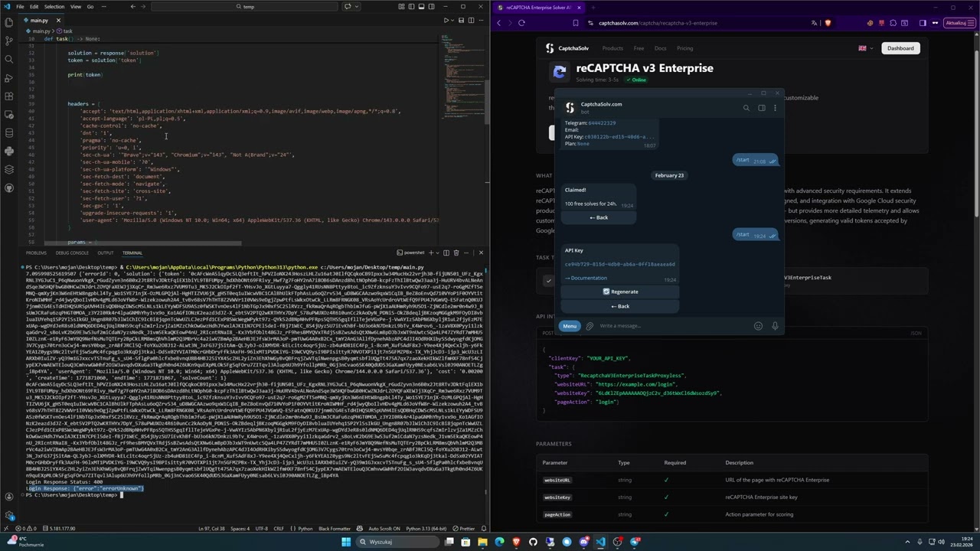The width and height of the screenshot is (980, 551).
Task: Toggle the secondary side bar layout
Action: pyautogui.click(x=431, y=7)
